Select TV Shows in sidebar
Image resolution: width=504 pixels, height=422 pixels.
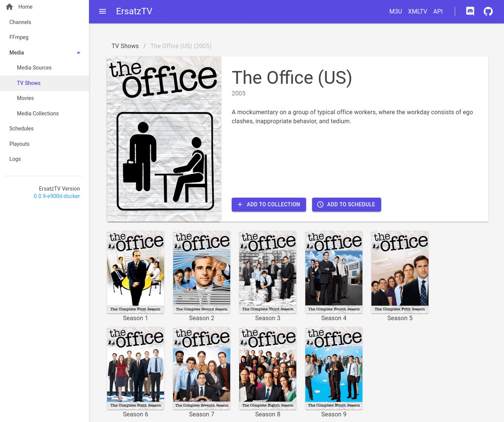point(44,83)
